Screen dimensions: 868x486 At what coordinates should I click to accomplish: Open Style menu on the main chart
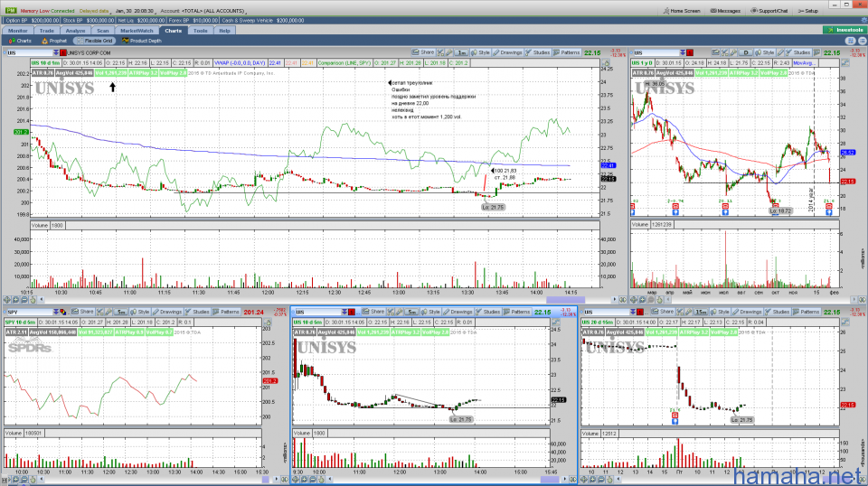click(x=480, y=52)
